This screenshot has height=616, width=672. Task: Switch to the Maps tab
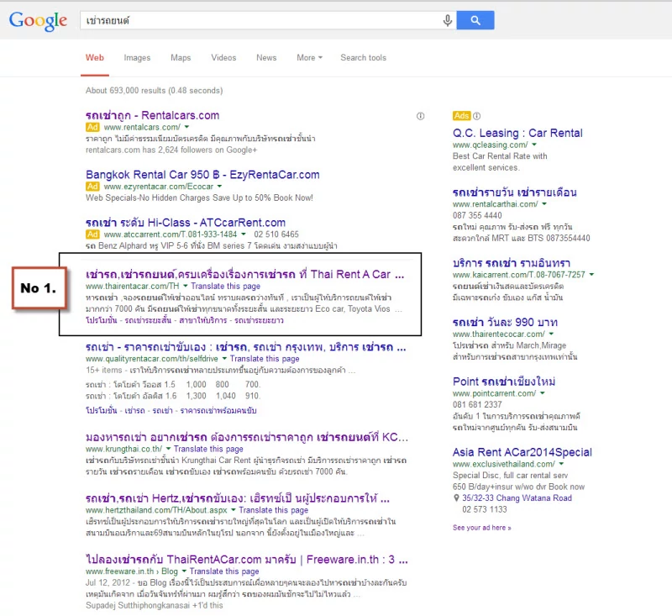click(181, 58)
